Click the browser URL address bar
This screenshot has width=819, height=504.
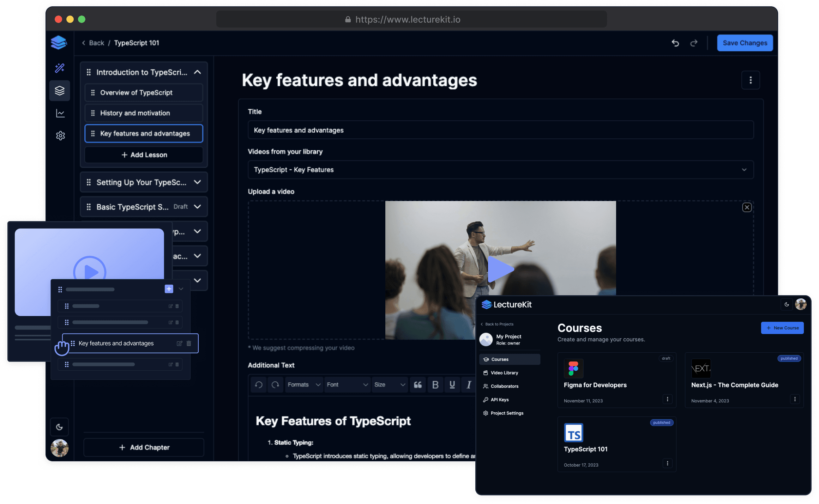pyautogui.click(x=411, y=19)
